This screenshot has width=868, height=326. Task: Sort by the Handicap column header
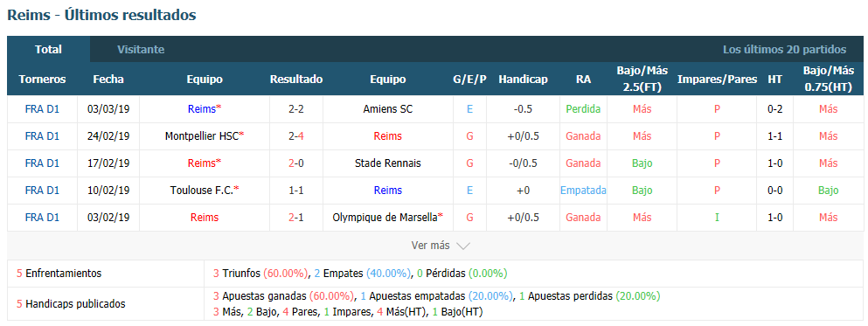click(x=523, y=80)
